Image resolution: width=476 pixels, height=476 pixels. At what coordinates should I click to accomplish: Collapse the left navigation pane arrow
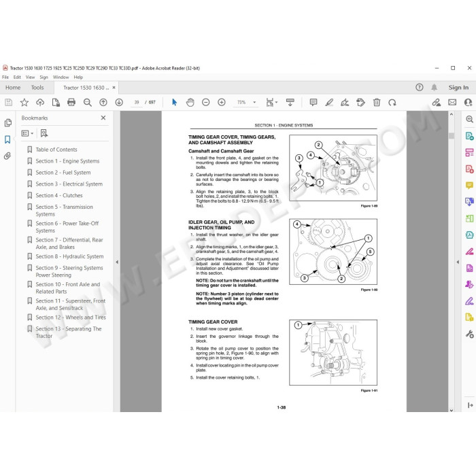click(117, 262)
